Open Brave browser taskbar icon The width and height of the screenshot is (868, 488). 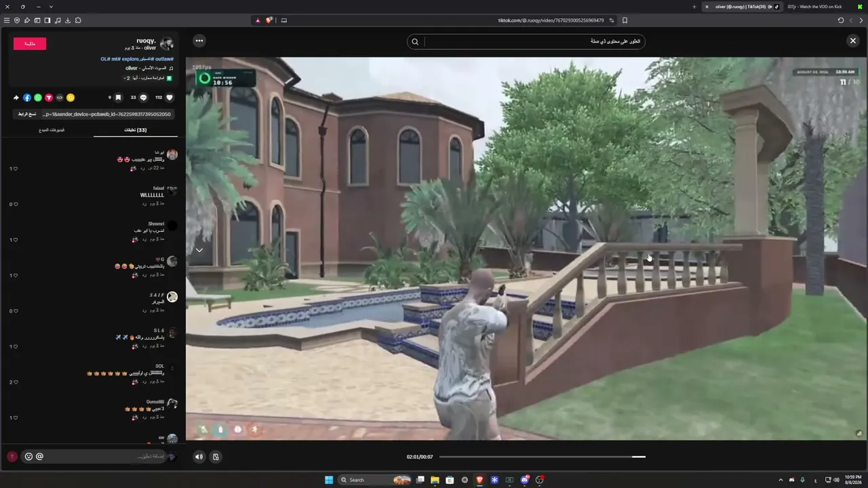pyautogui.click(x=479, y=480)
